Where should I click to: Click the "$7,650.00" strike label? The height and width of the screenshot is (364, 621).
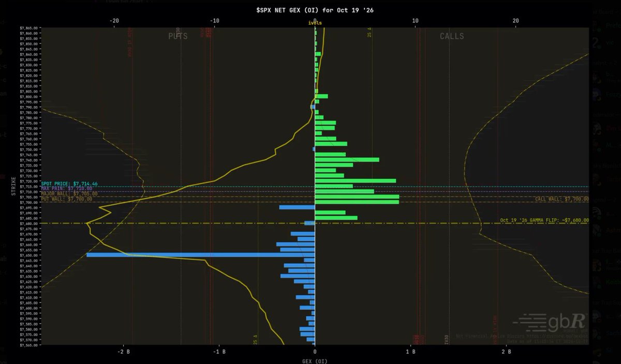28,255
